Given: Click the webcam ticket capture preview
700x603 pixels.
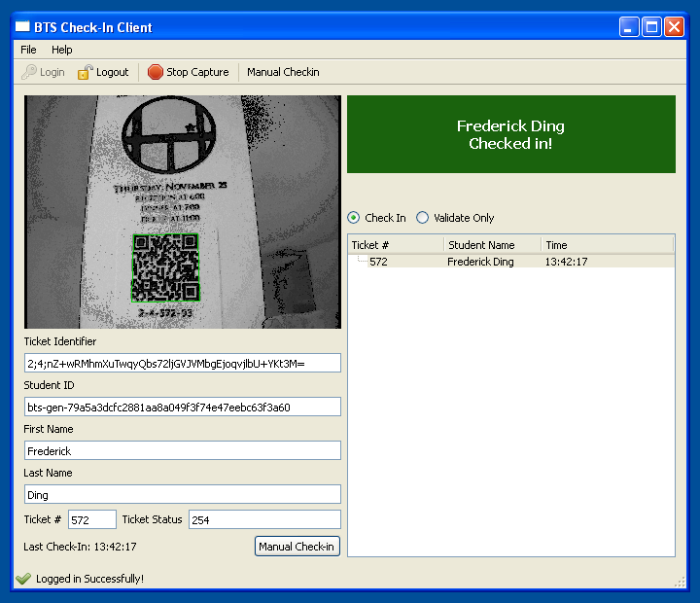Looking at the screenshot, I should pos(183,212).
